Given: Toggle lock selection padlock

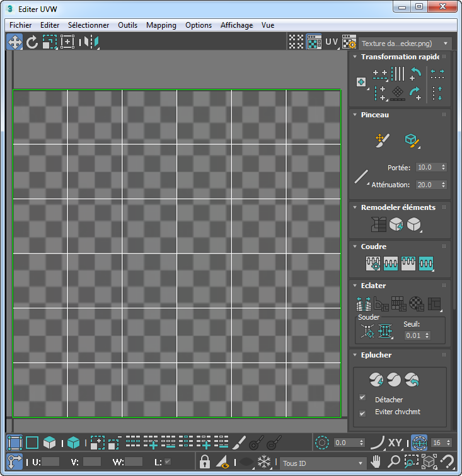Looking at the screenshot, I should coord(205,461).
